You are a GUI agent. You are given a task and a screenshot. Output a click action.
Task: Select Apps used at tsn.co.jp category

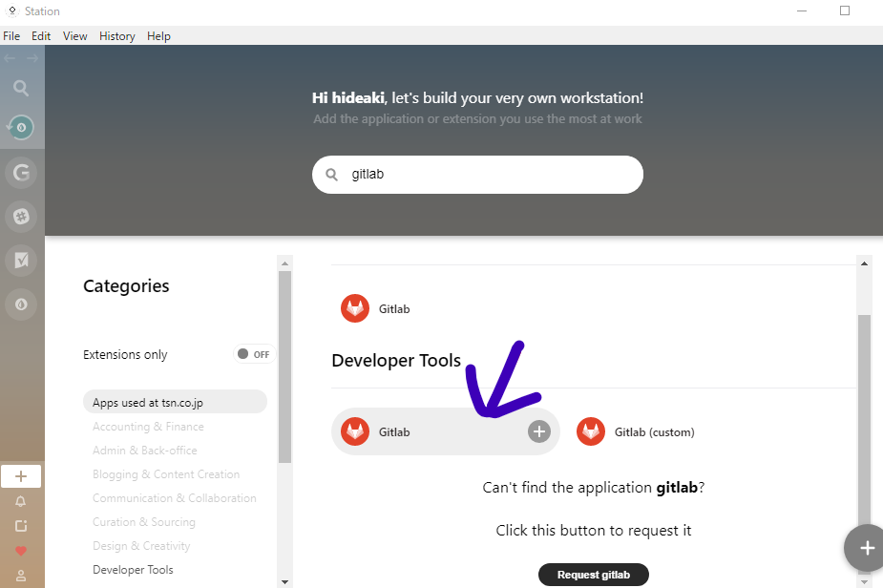pyautogui.click(x=175, y=402)
